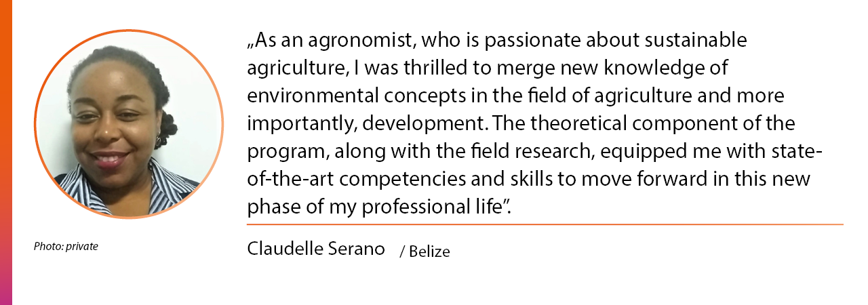Click the orange divider line under the quote
Screen dimensions: 868x305
(x=545, y=224)
